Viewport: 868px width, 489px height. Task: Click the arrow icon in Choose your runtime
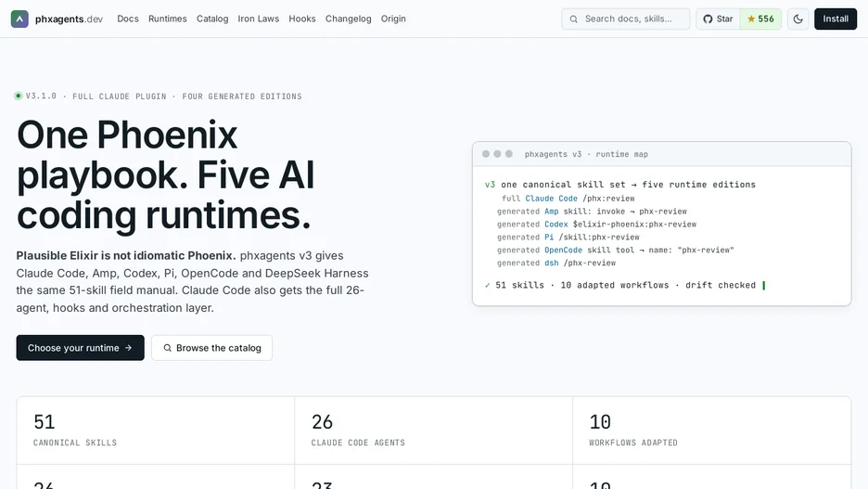[128, 348]
